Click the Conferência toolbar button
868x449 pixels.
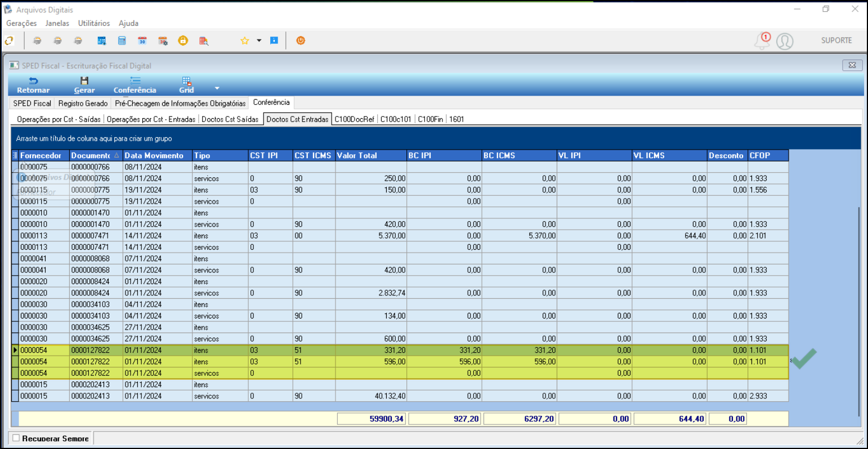135,86
